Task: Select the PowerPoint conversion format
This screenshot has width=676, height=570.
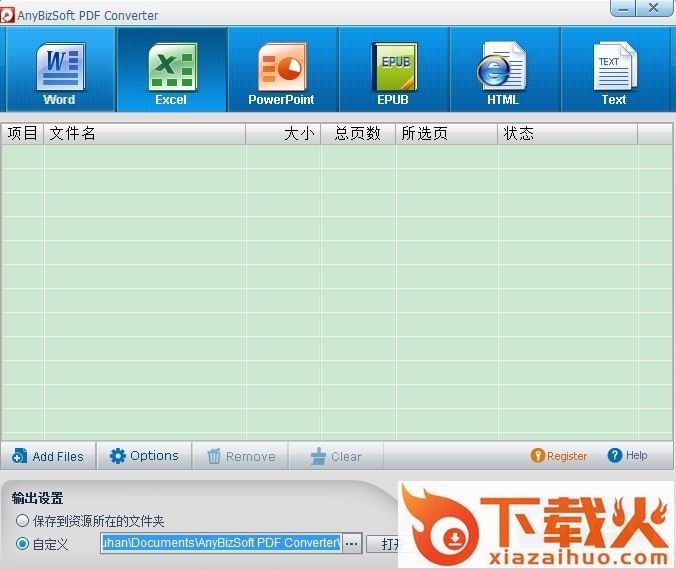Action: click(283, 70)
